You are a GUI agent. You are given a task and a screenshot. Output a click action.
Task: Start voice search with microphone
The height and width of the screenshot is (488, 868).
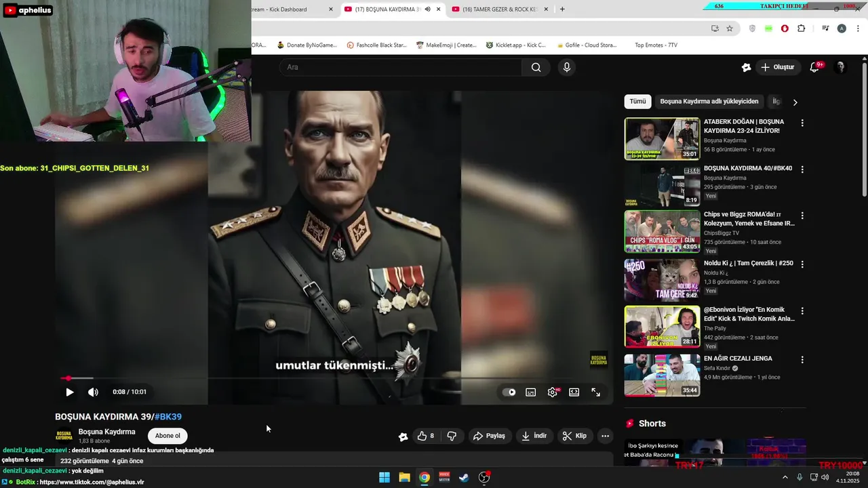[x=567, y=67]
